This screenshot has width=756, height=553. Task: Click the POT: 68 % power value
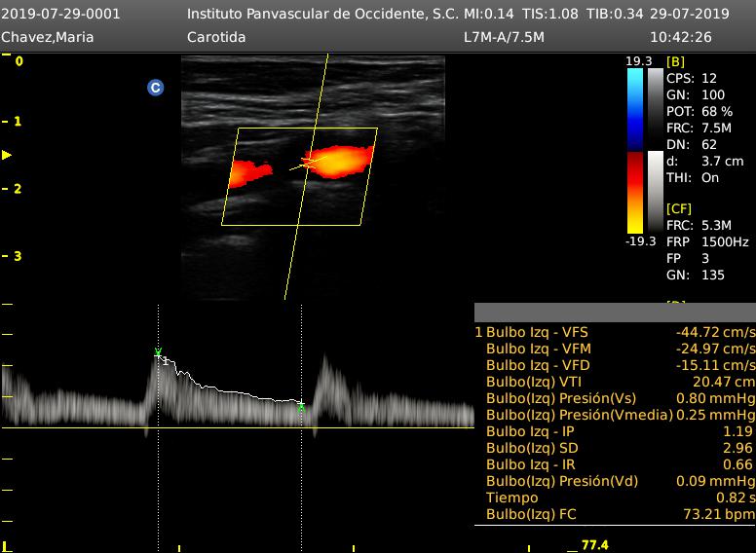(x=699, y=111)
